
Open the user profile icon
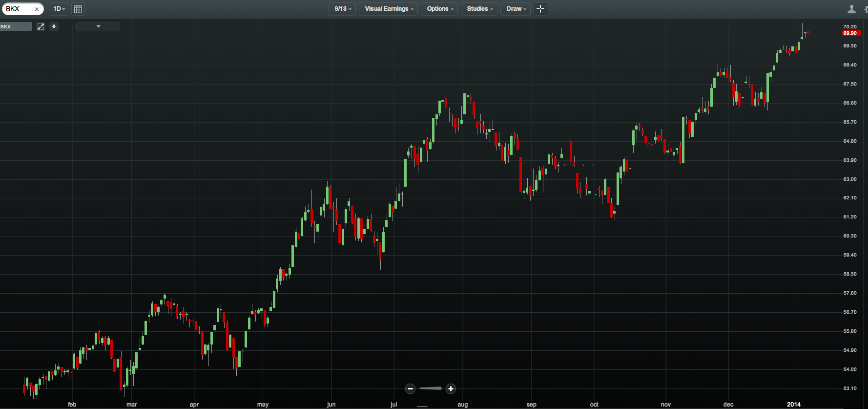coord(851,9)
